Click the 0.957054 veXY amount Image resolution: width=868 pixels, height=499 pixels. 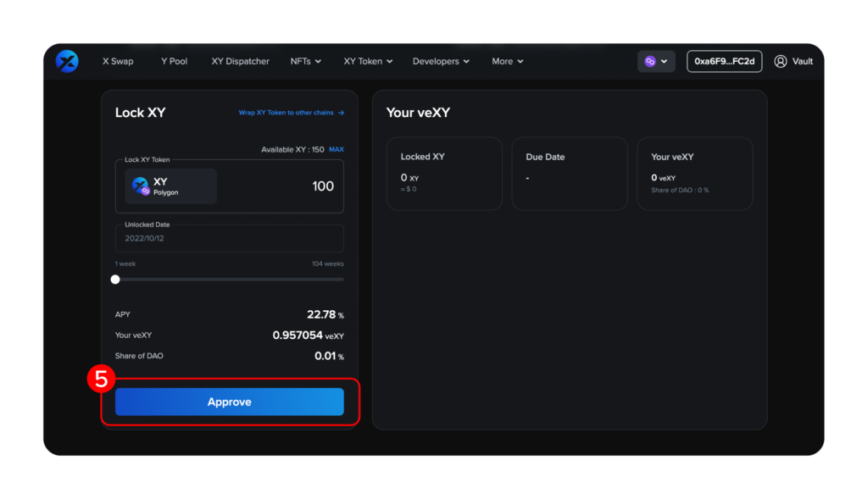(x=308, y=335)
